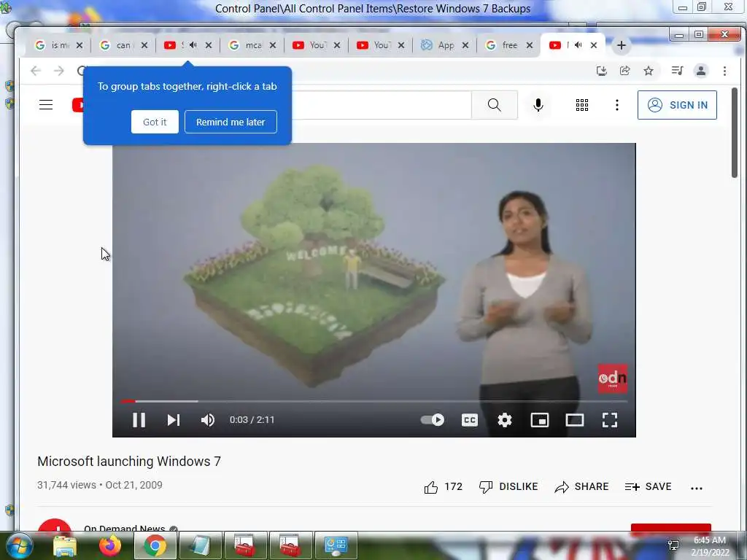Enter full screen video mode
The height and width of the screenshot is (560, 747).
tap(610, 419)
